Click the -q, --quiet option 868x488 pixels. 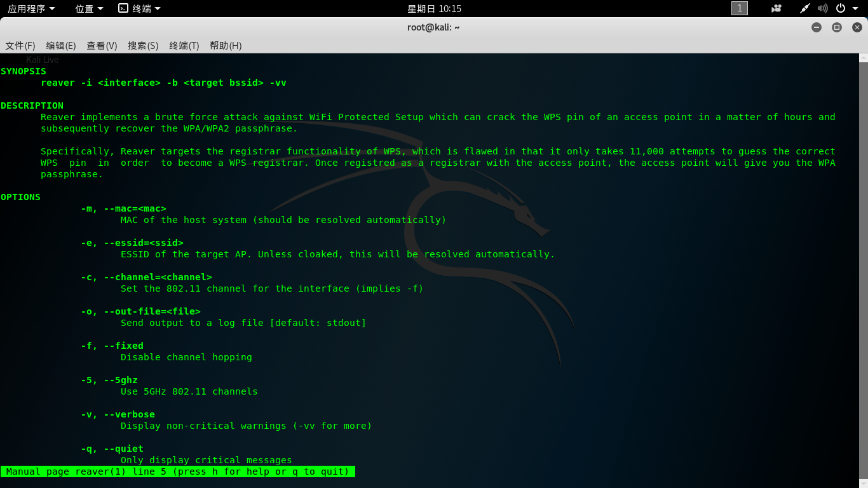[112, 449]
